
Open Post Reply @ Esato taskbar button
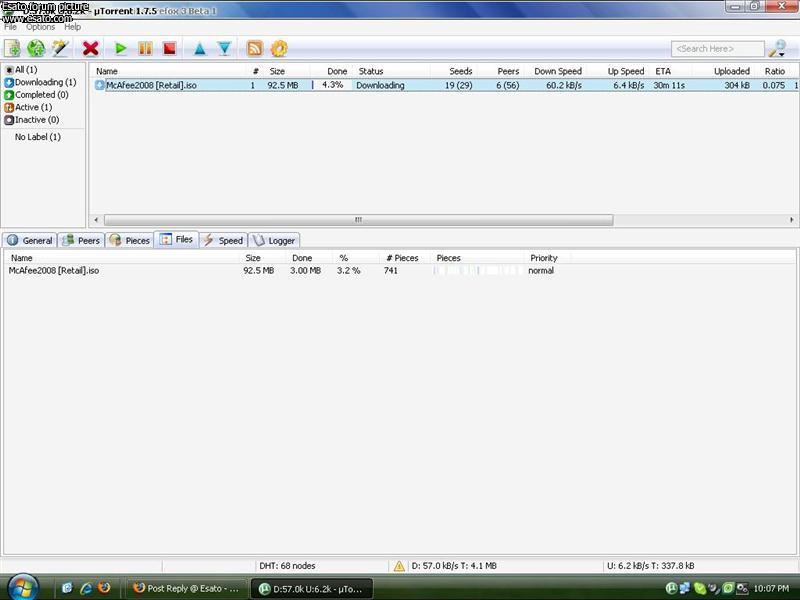pos(186,588)
